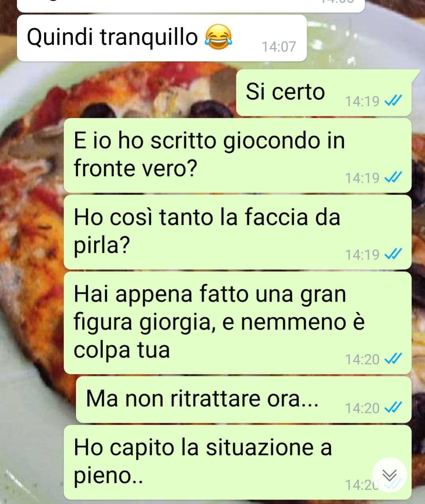The width and height of the screenshot is (425, 504).
Task: Tap the 14:19 timestamp beside 'Si certo'
Action: point(362,102)
